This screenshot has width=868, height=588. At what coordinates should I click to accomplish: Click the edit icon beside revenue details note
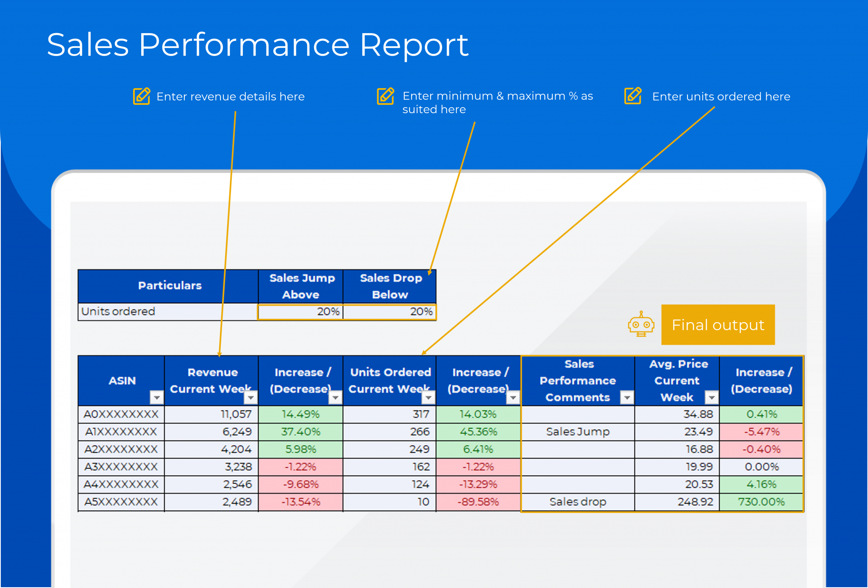click(142, 96)
